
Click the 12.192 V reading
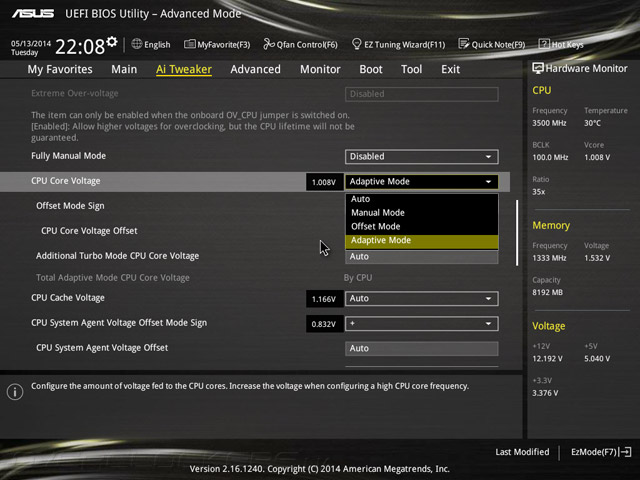(x=547, y=359)
